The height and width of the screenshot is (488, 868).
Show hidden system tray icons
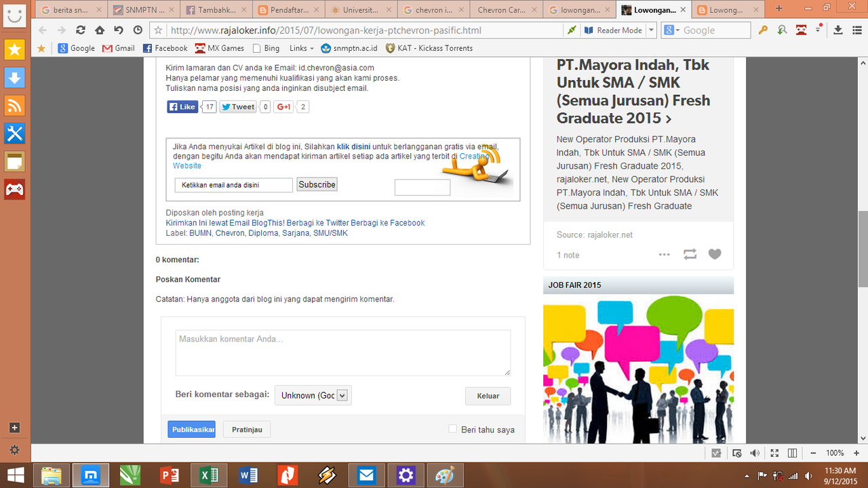pyautogui.click(x=747, y=476)
